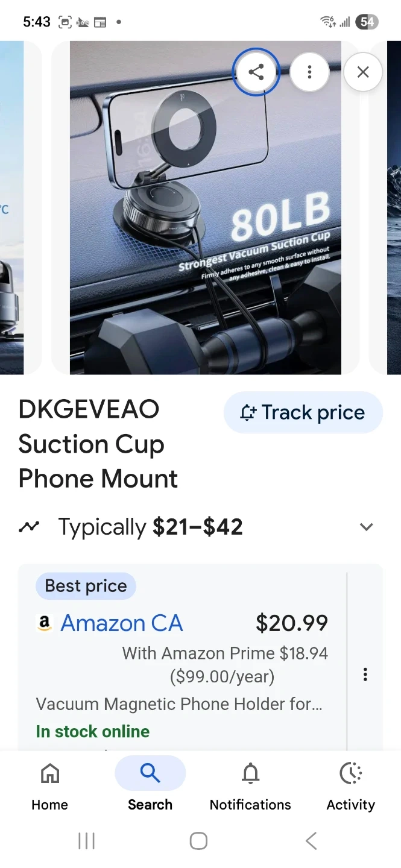Tap the Android back navigation button
This screenshot has height=868, width=401.
point(311,841)
